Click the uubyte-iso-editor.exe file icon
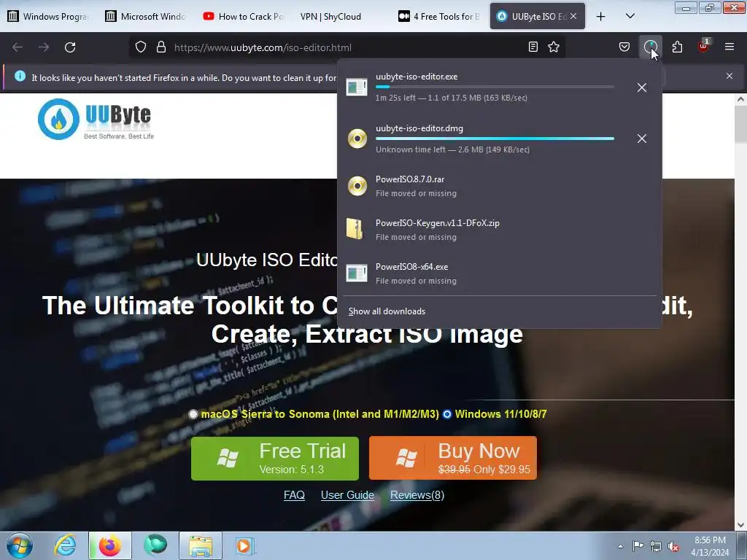The width and height of the screenshot is (747, 560). pyautogui.click(x=357, y=87)
